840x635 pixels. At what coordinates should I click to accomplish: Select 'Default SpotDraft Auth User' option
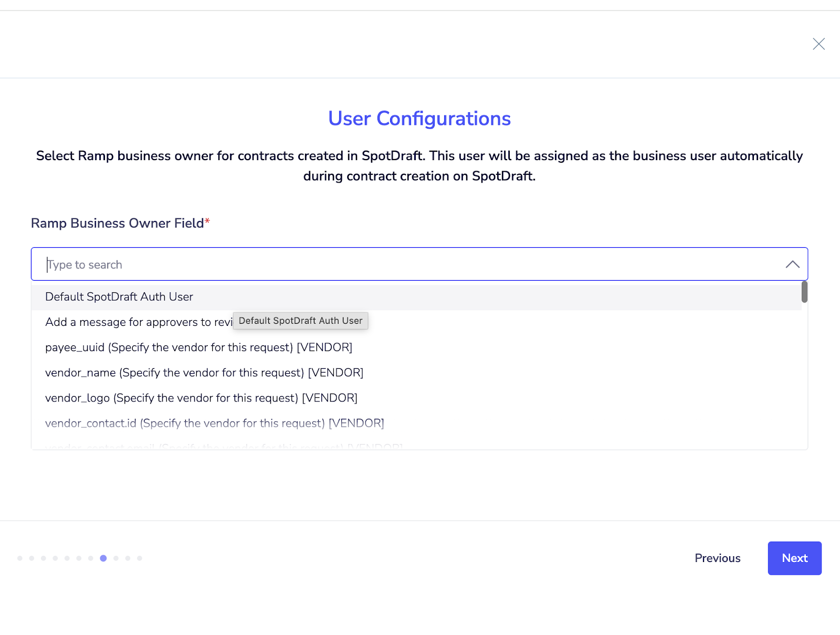tap(119, 297)
